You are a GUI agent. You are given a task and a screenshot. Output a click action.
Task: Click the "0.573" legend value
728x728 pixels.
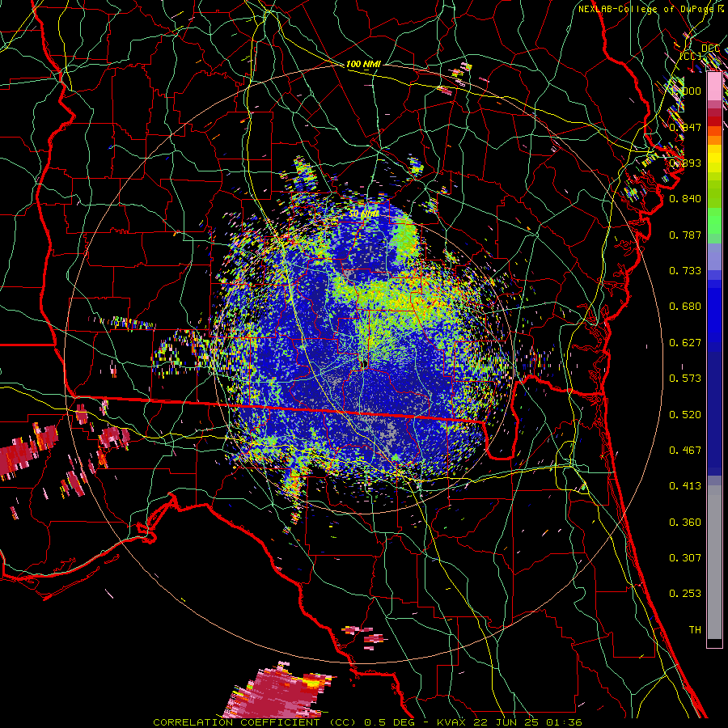685,379
